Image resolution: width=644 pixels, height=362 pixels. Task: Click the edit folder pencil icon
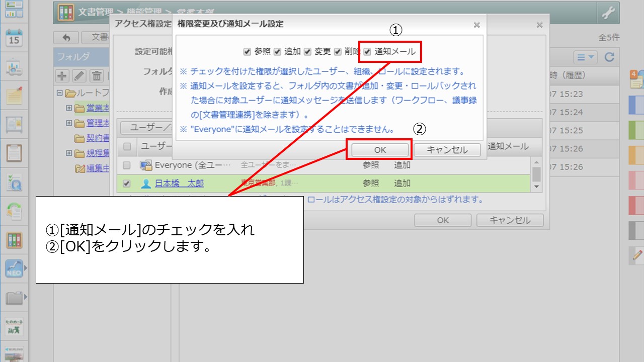pos(79,76)
